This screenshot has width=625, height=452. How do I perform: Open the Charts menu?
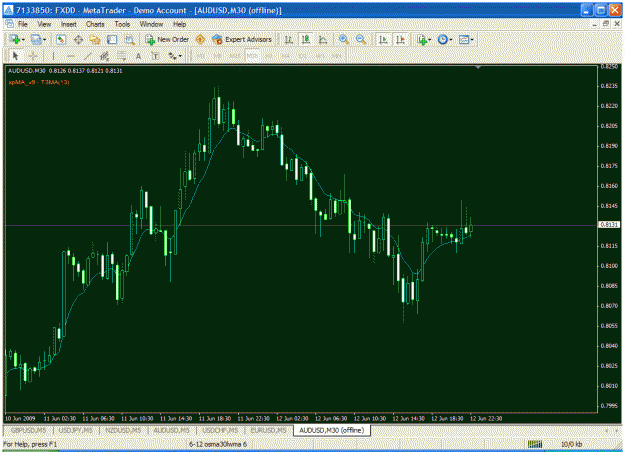pos(95,24)
